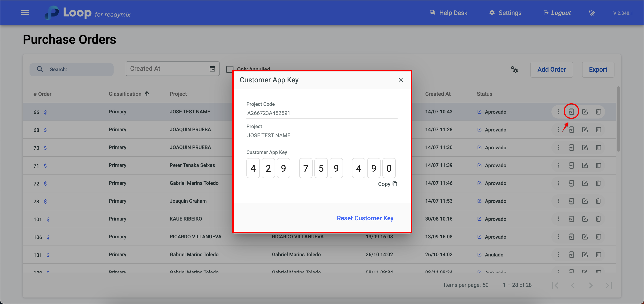Image resolution: width=644 pixels, height=304 pixels.
Task: Go to Settings in top bar
Action: (505, 13)
